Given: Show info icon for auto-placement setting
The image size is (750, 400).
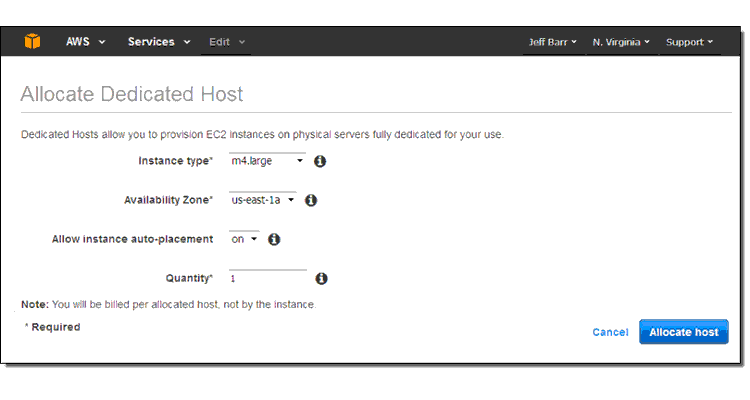Looking at the screenshot, I should [x=274, y=239].
